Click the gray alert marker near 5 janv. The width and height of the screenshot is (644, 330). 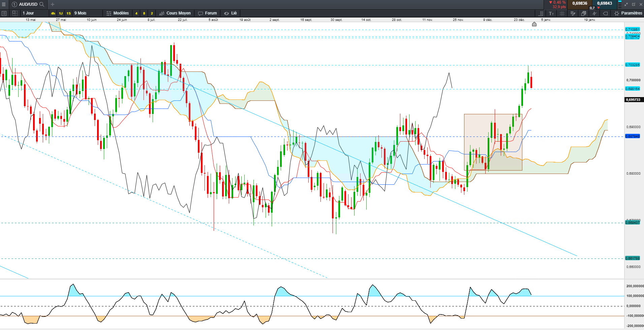[x=534, y=24]
